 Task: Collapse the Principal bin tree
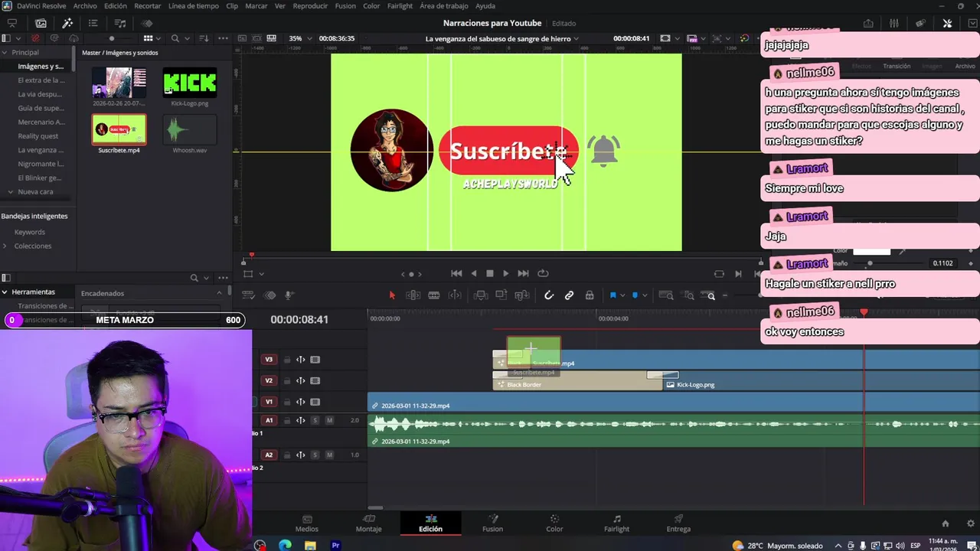[5, 52]
